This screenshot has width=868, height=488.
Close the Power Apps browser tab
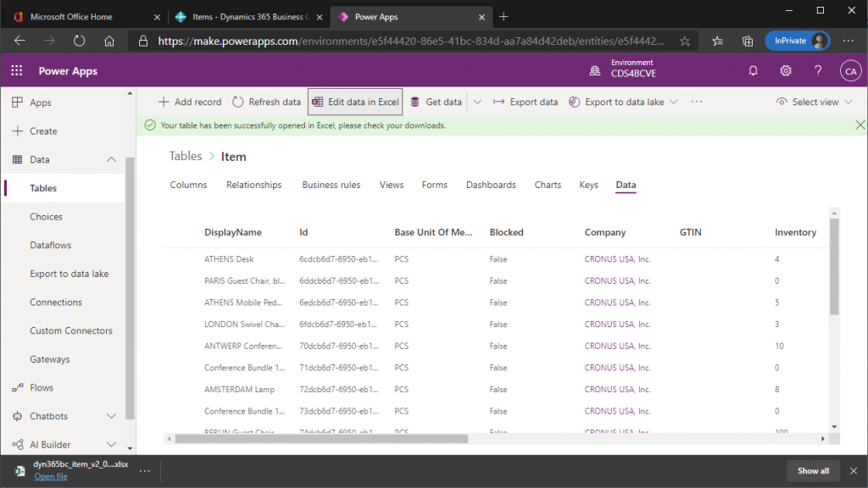point(481,17)
